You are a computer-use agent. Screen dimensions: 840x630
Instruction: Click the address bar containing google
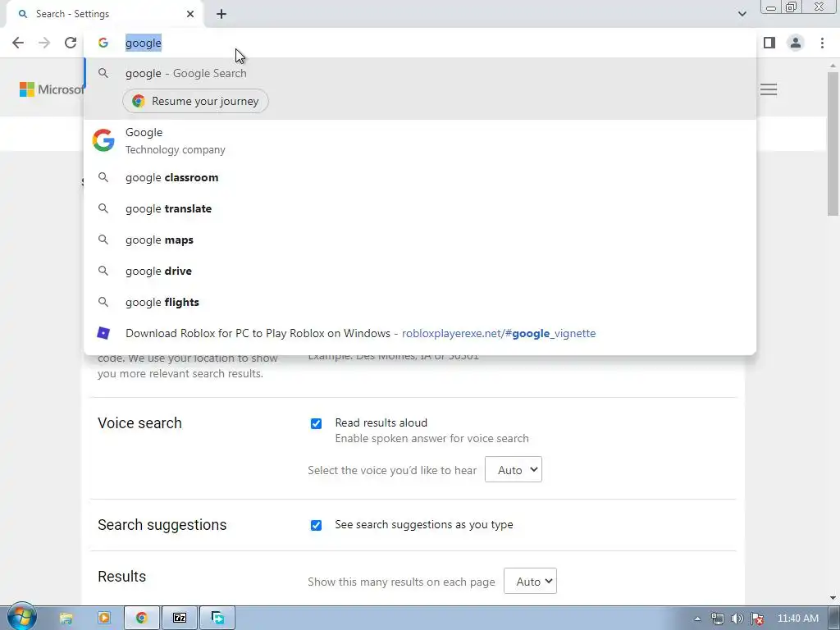[420, 43]
